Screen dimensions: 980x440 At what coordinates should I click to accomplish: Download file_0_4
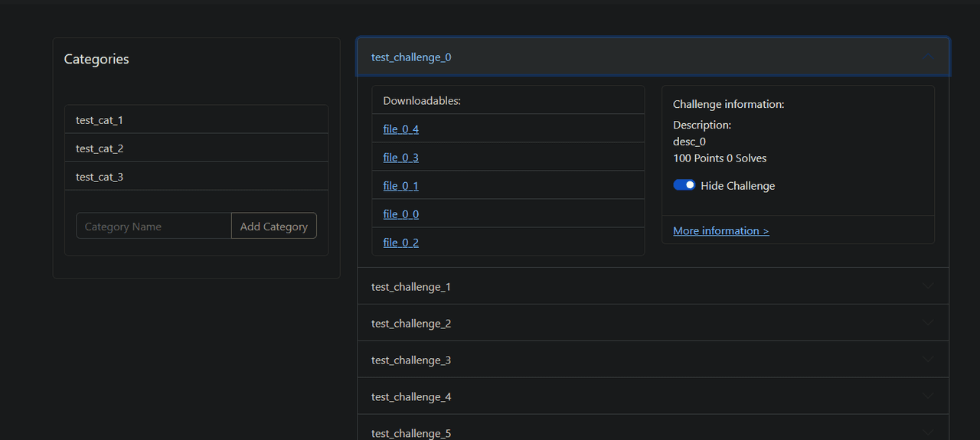click(400, 129)
